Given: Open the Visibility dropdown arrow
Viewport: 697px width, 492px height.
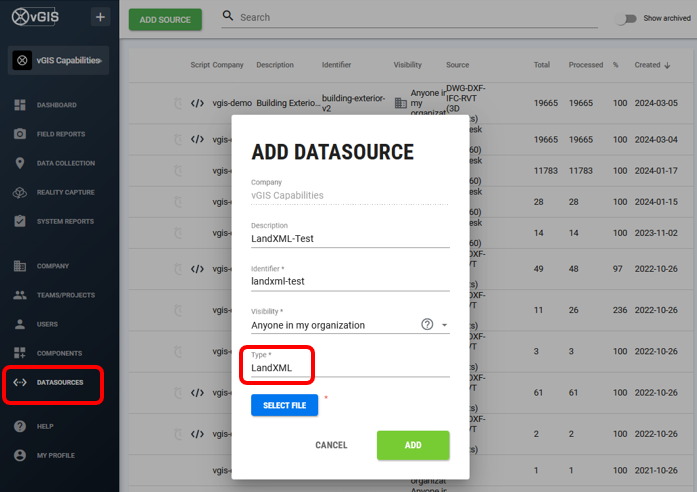Looking at the screenshot, I should 444,325.
